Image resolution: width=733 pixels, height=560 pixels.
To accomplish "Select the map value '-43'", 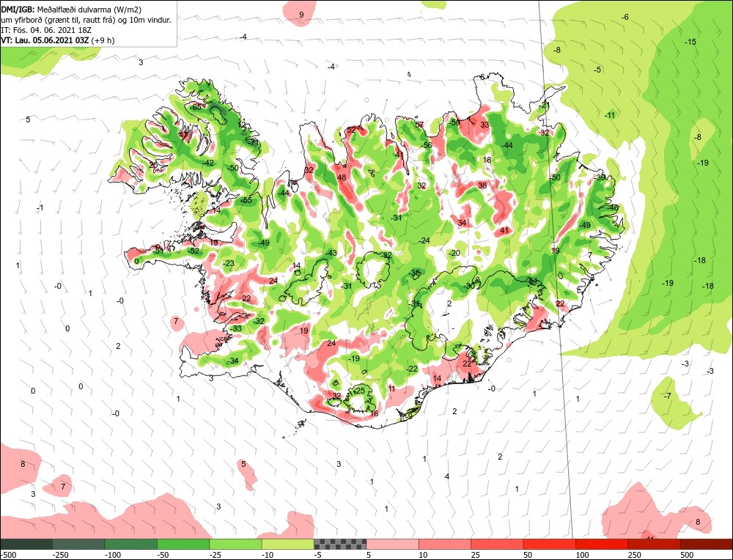I will click(x=331, y=253).
